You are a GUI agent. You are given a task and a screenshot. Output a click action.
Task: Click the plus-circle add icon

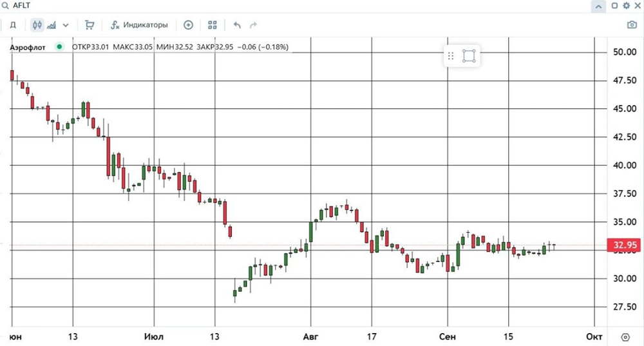[188, 25]
